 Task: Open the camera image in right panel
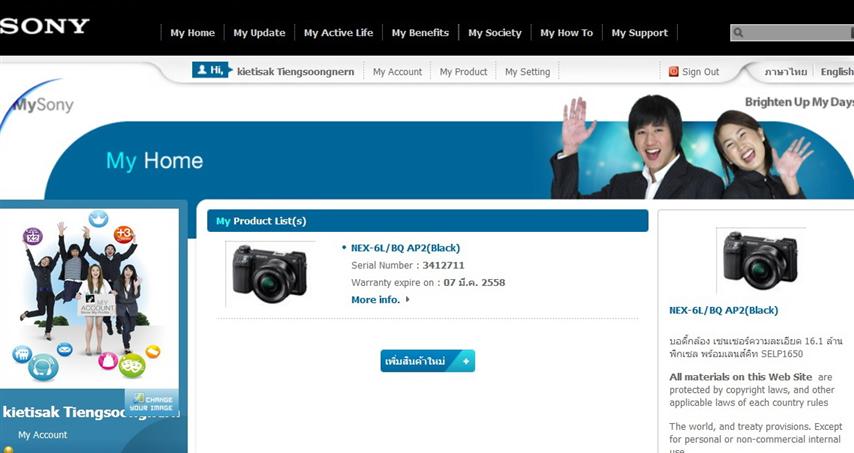coord(761,261)
